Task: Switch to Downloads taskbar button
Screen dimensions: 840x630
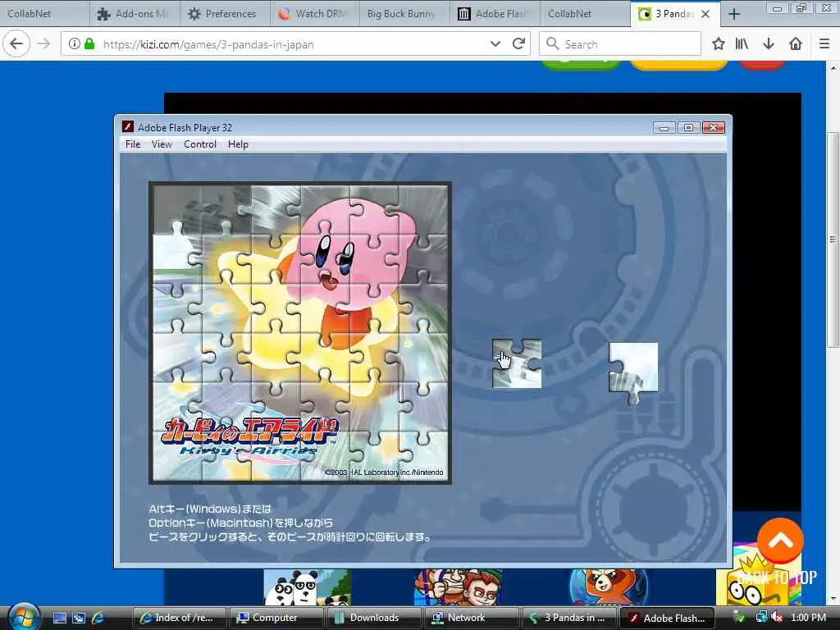Action: coord(373,618)
